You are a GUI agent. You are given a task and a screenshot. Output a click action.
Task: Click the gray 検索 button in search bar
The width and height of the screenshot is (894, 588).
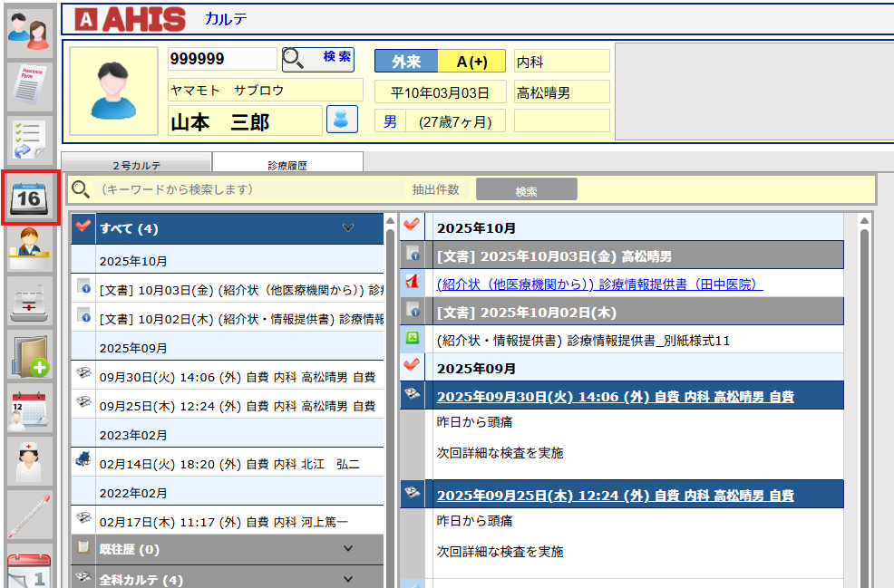(x=526, y=190)
